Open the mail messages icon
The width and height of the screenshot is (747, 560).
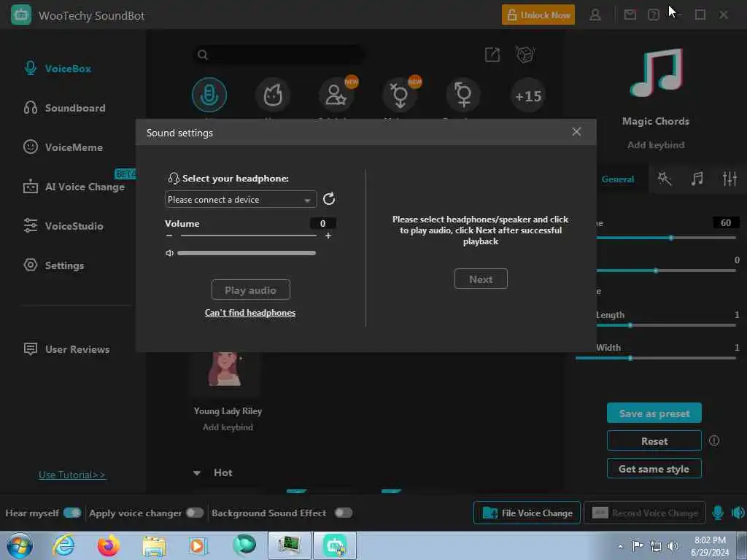(x=630, y=15)
